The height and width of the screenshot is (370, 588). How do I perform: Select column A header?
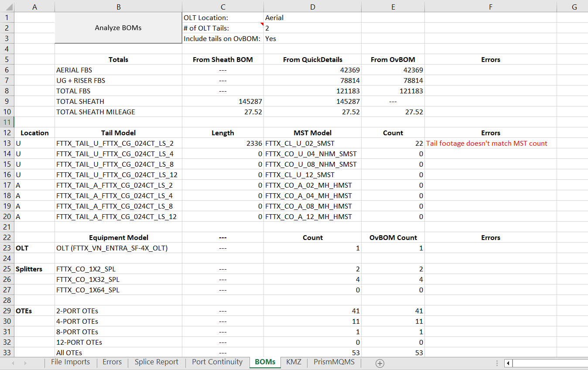pyautogui.click(x=34, y=7)
